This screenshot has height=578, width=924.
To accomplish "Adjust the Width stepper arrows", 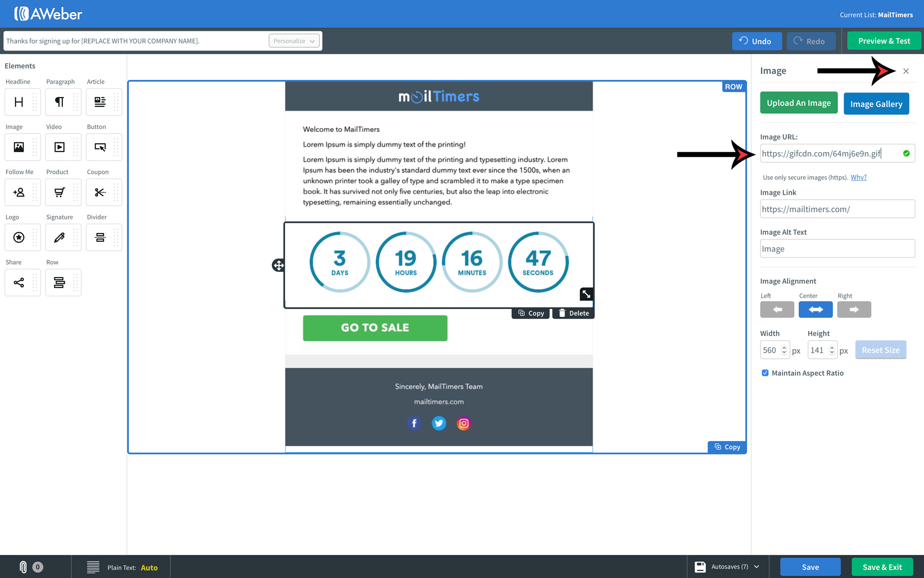I will (784, 350).
